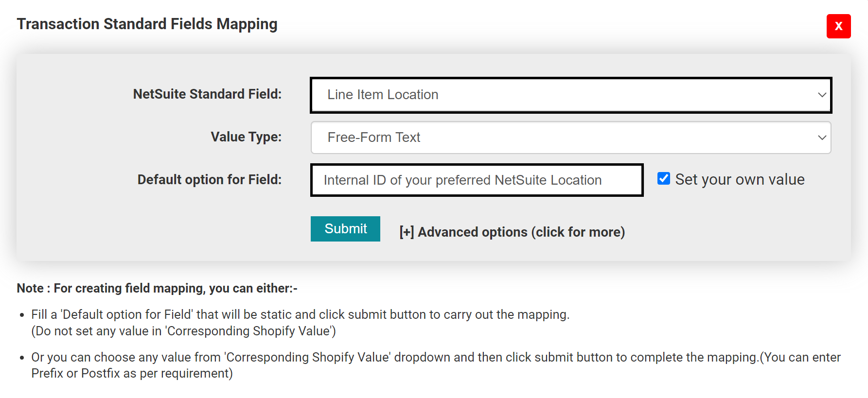Click '[+] Advanced options (click for more)'
Screen dimensions: 868x398
(511, 232)
